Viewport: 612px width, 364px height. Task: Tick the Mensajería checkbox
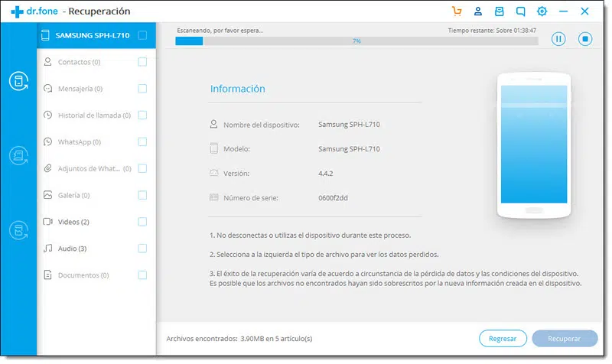142,89
